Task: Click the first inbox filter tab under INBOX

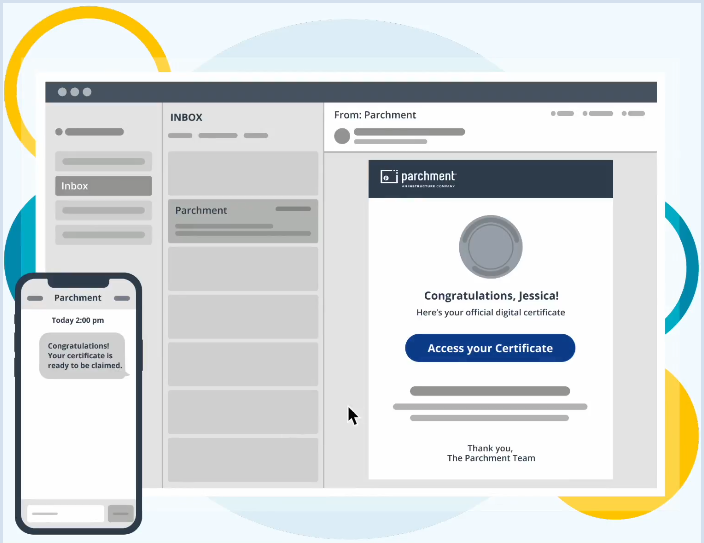Action: (x=180, y=135)
